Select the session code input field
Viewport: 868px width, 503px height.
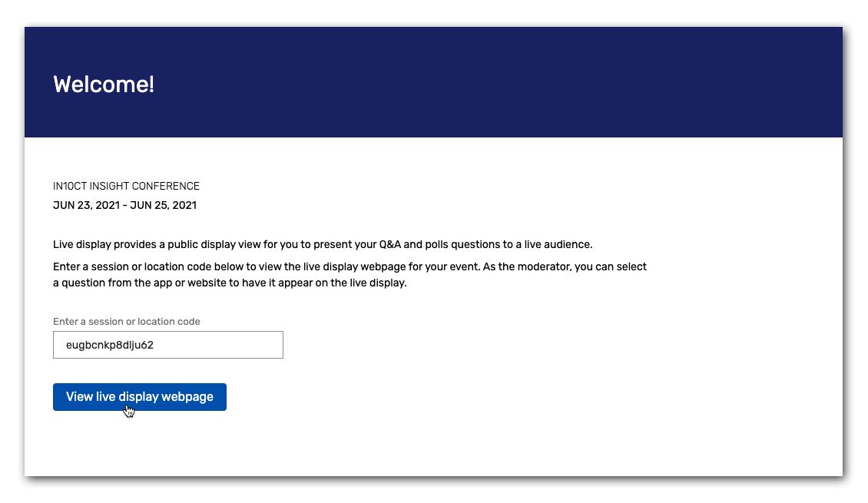click(x=167, y=344)
